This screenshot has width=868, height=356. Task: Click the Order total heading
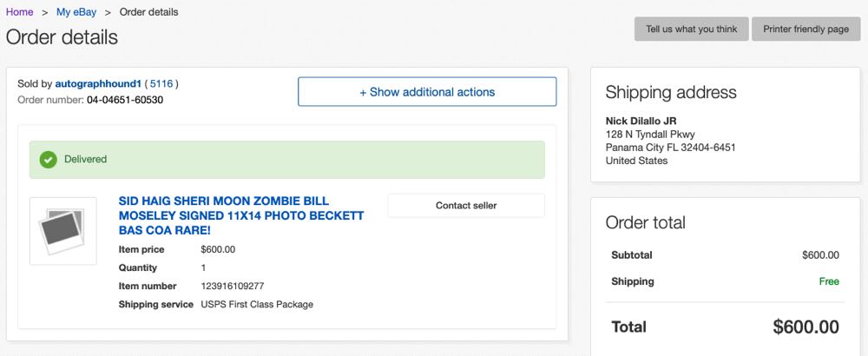pyautogui.click(x=645, y=222)
